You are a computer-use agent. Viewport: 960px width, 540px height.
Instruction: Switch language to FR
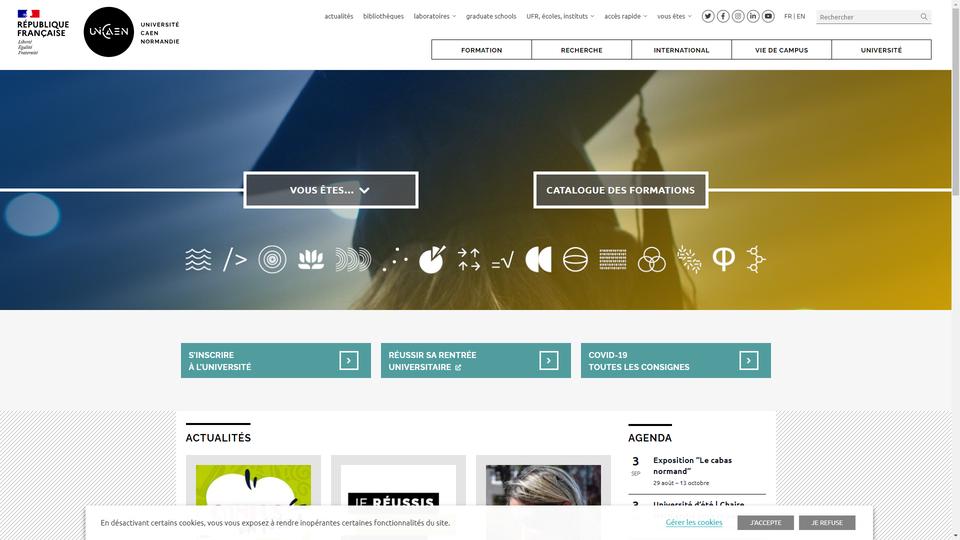click(x=788, y=17)
